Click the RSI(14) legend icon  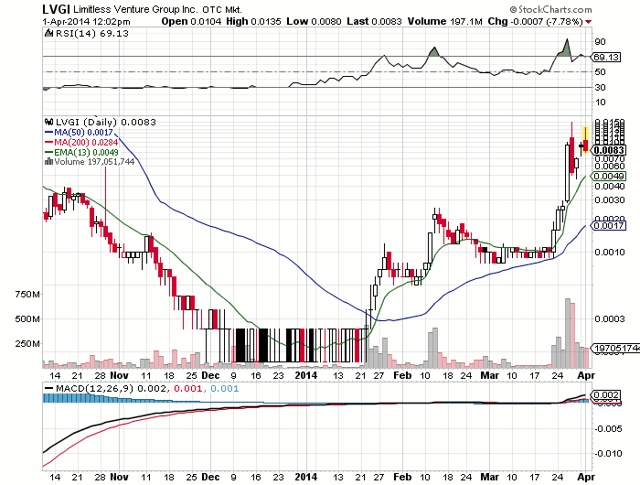tap(49, 33)
